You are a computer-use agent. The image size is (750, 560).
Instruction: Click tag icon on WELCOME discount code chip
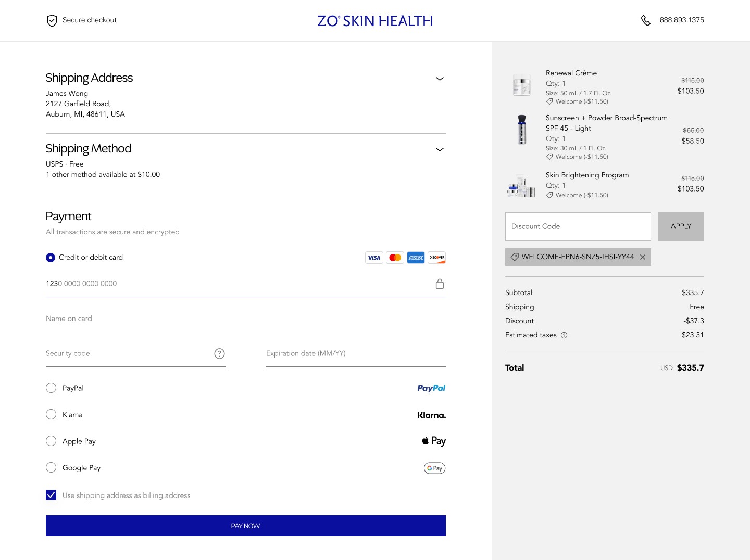515,257
